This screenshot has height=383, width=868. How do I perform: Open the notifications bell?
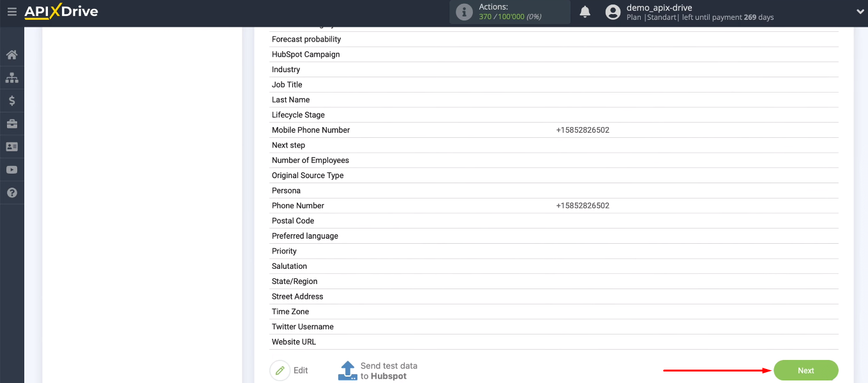tap(585, 11)
